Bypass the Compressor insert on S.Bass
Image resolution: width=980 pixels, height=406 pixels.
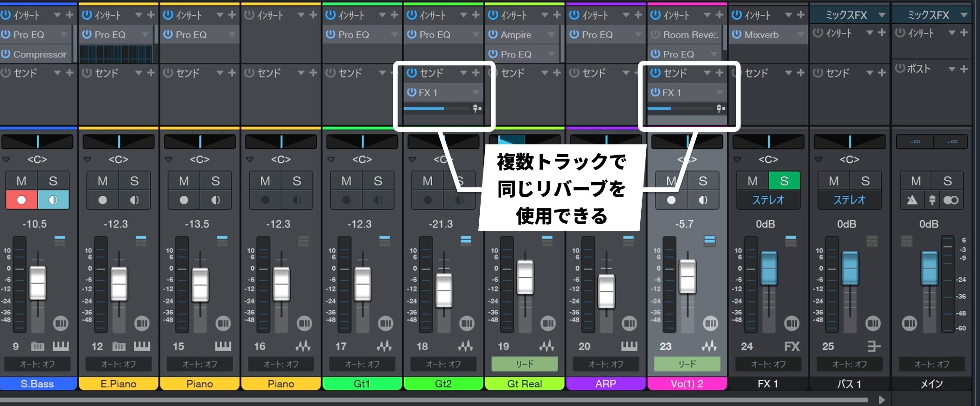[x=6, y=54]
